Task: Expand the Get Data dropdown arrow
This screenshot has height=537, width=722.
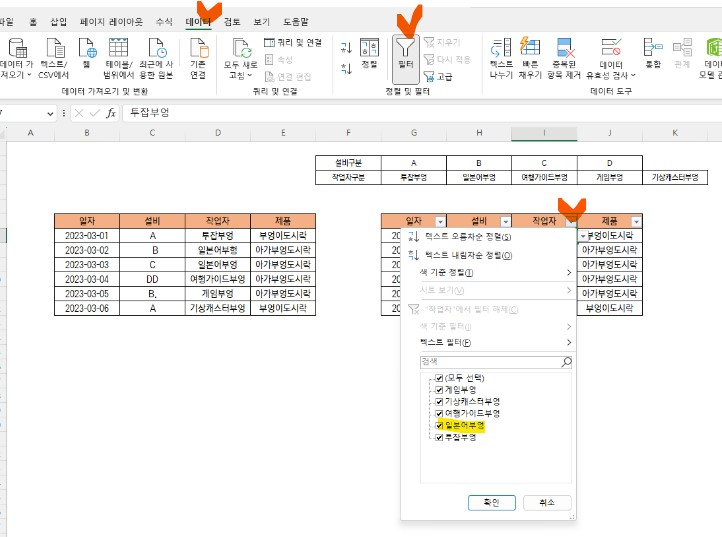Action: point(29,75)
